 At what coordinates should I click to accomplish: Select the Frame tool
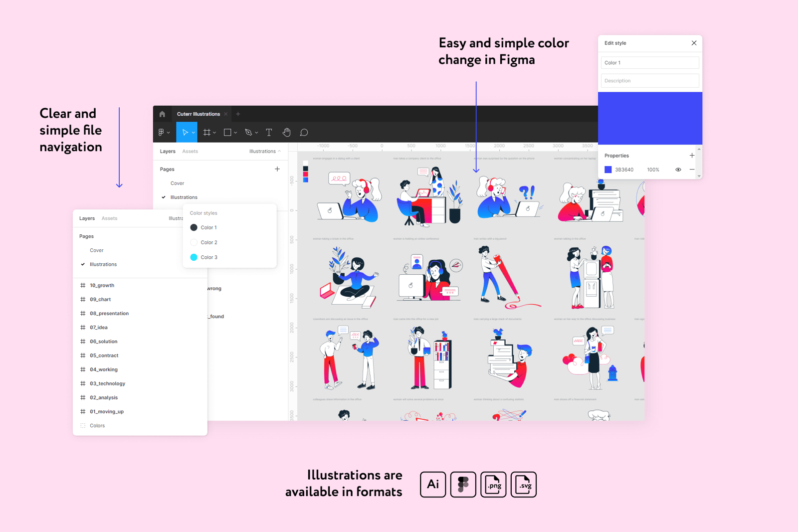(x=206, y=133)
